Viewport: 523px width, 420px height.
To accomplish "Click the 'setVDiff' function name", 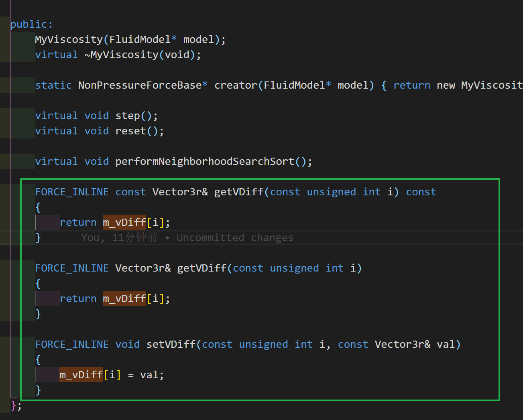I will pos(171,344).
